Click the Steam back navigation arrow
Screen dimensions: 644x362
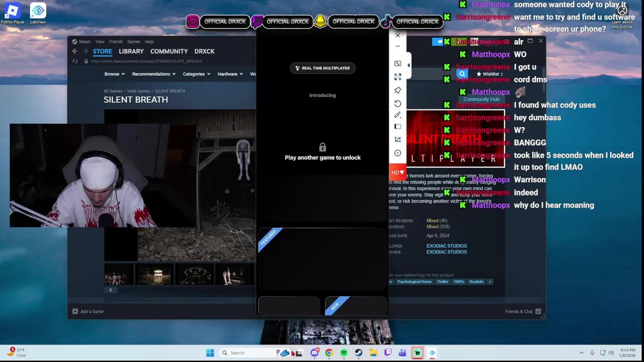click(75, 51)
